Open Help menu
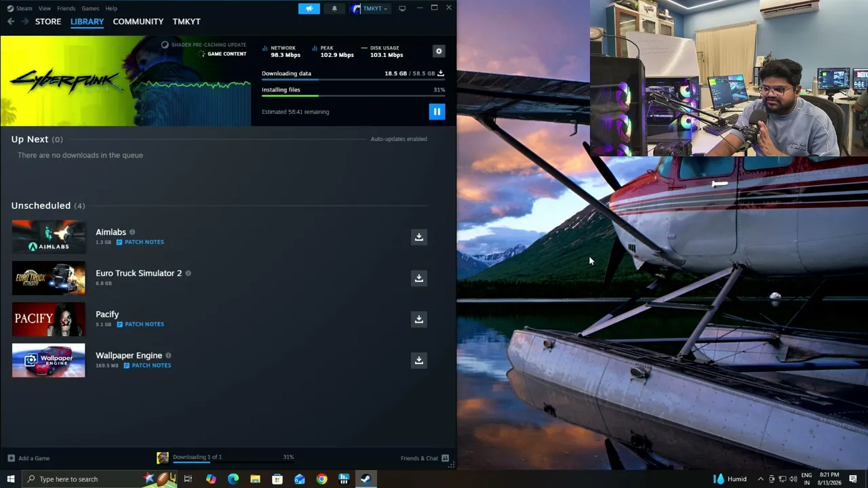 (111, 8)
